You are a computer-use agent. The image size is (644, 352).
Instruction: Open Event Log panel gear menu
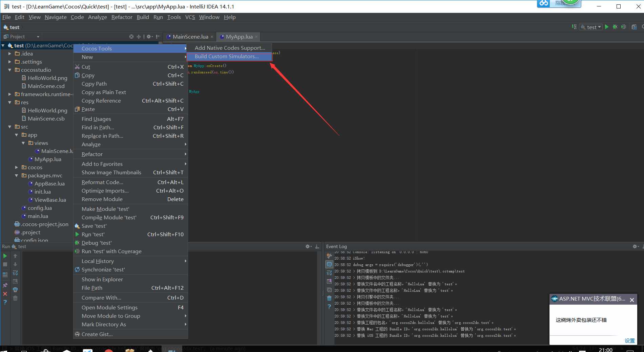coord(636,246)
